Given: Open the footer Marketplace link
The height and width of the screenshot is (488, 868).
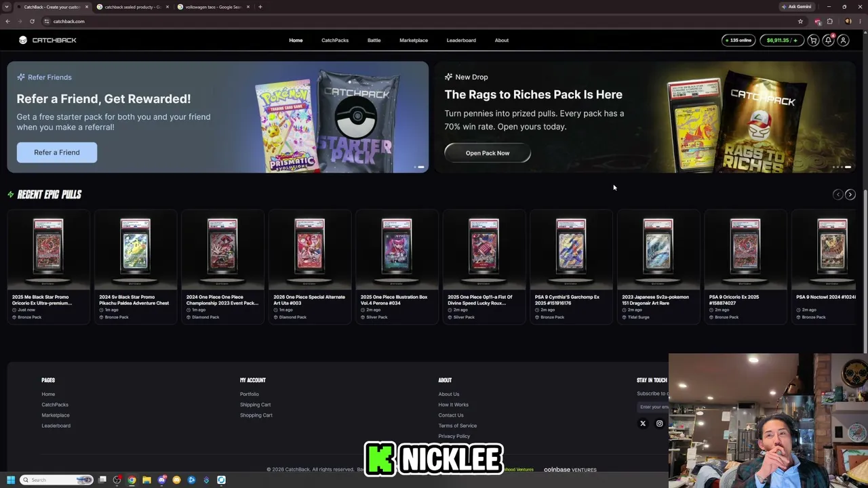Looking at the screenshot, I should click(56, 415).
